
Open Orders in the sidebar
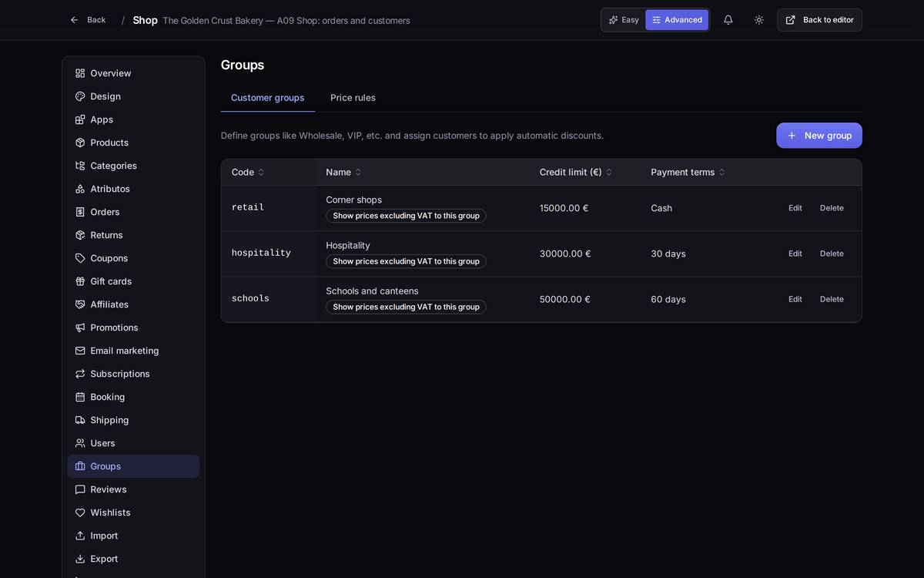[133, 212]
